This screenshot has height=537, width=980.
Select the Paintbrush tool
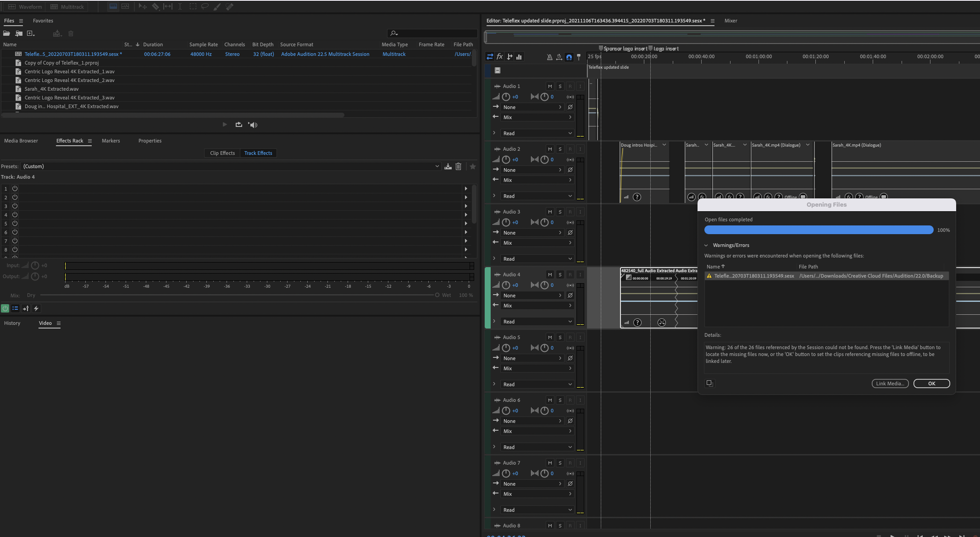(x=217, y=6)
